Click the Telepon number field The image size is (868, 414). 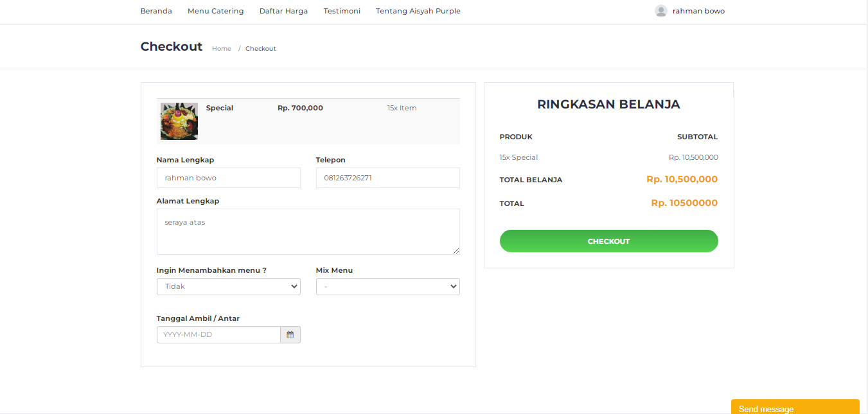pos(387,178)
